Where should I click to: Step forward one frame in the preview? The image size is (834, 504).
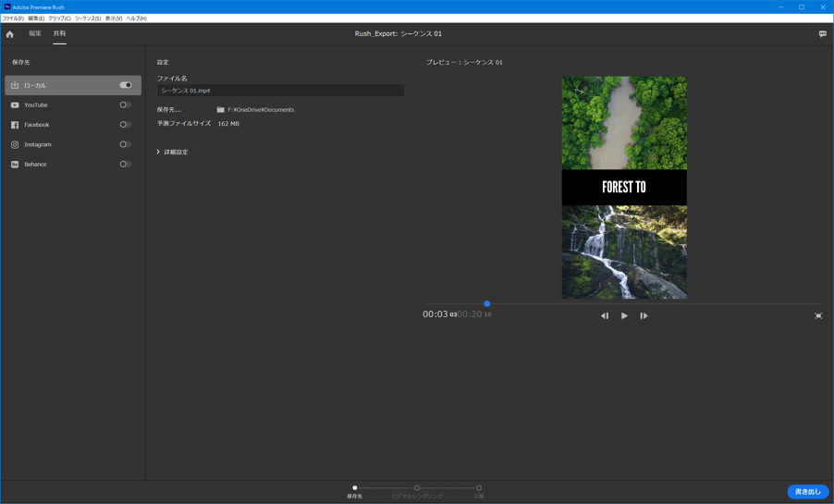[644, 316]
